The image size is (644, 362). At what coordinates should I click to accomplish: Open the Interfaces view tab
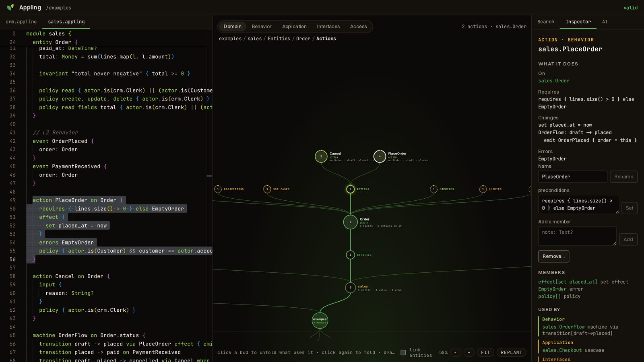point(328,27)
